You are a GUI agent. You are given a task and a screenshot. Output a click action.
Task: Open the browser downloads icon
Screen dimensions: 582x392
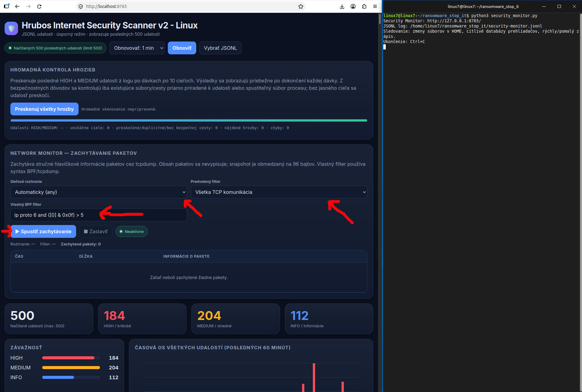pyautogui.click(x=342, y=6)
